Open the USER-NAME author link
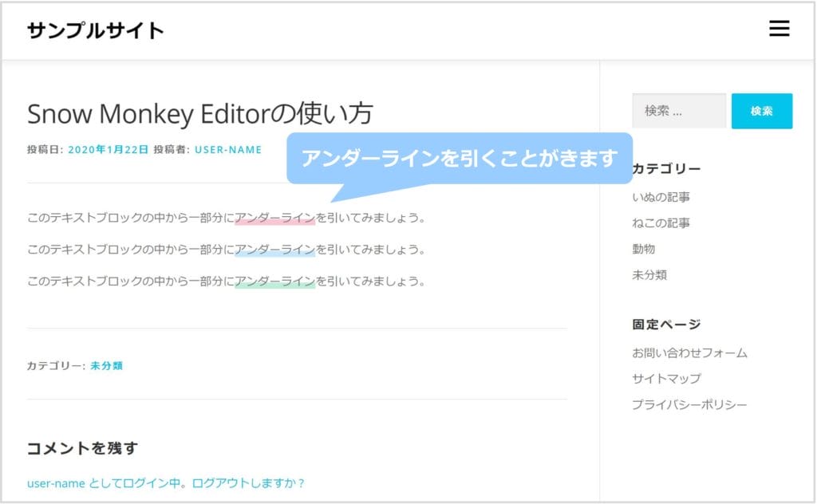Screen dimensions: 817x504 (228, 149)
